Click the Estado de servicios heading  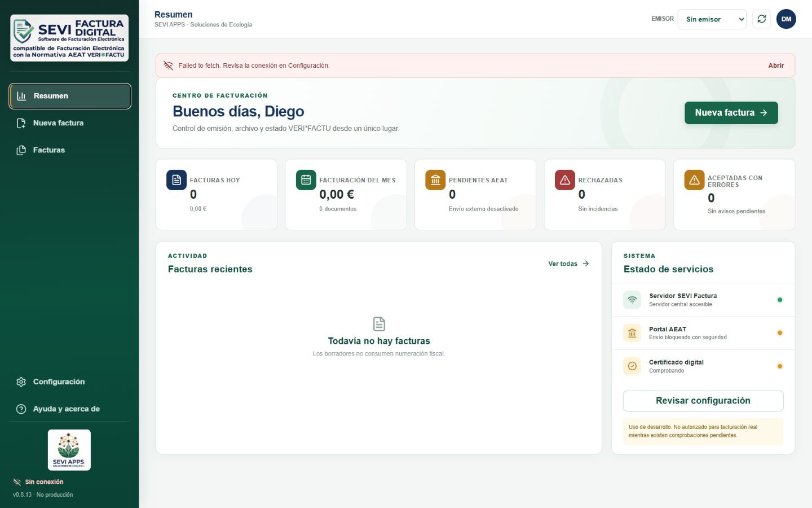pos(668,269)
